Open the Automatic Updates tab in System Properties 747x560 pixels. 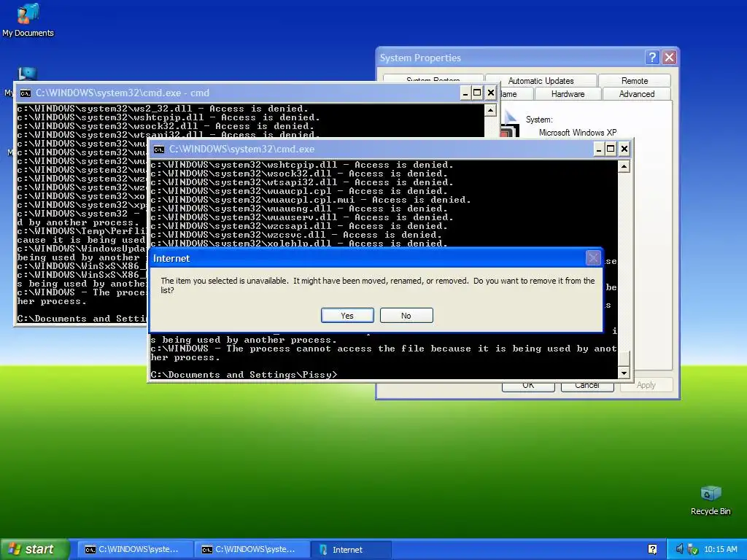tap(541, 80)
